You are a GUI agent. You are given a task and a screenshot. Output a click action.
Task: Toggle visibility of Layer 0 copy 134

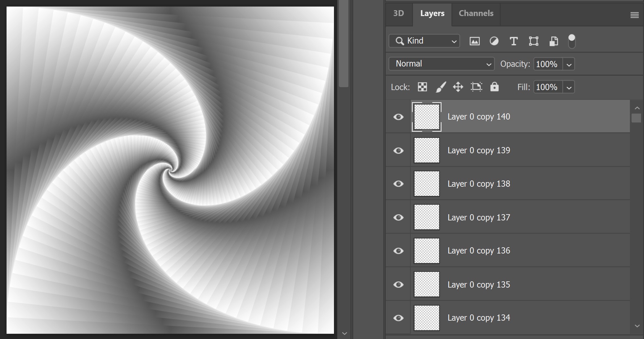398,317
